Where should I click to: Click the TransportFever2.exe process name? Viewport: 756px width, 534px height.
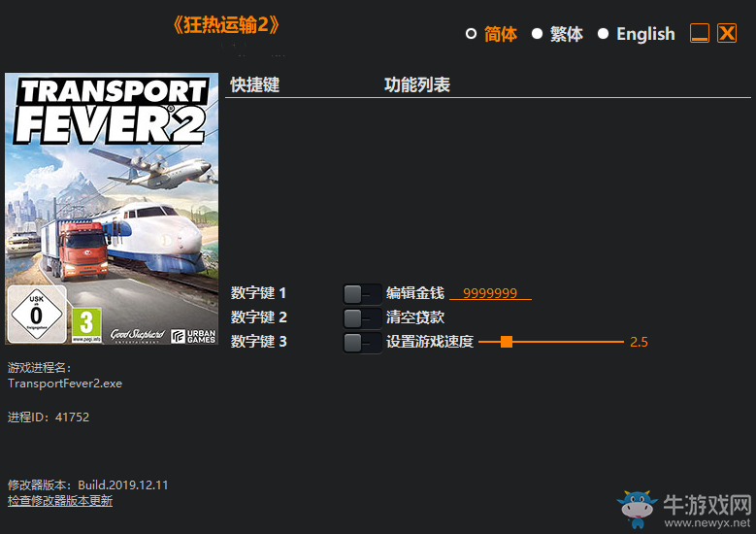tap(65, 384)
